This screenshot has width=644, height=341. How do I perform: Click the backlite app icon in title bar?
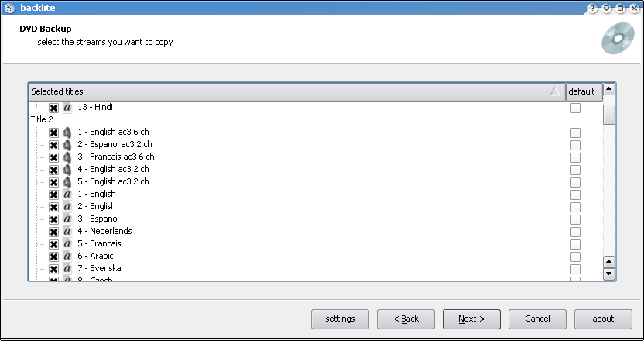(x=9, y=8)
